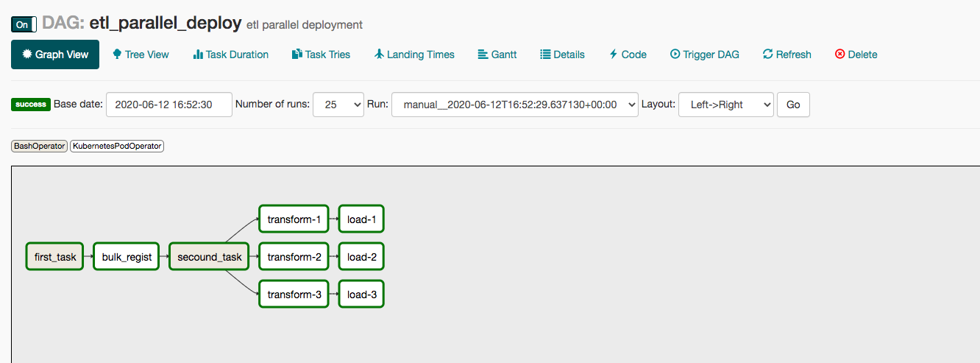The image size is (980, 363).
Task: Refresh the DAG view
Action: [x=787, y=54]
